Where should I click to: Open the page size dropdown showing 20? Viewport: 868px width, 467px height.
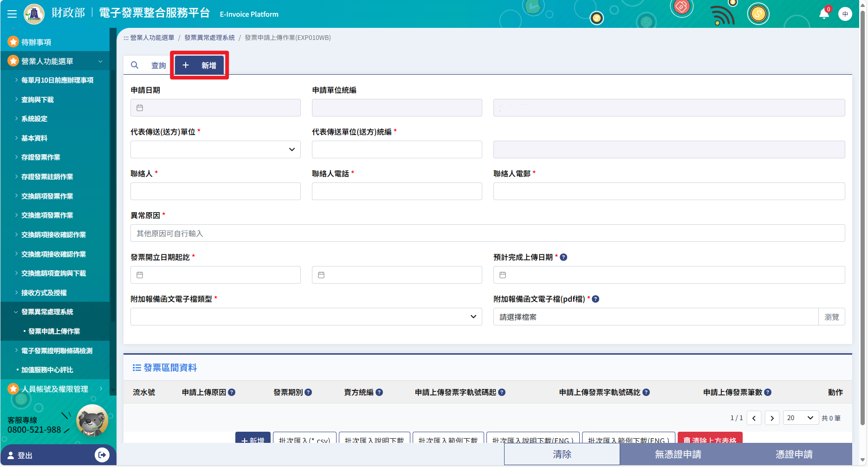coord(800,418)
